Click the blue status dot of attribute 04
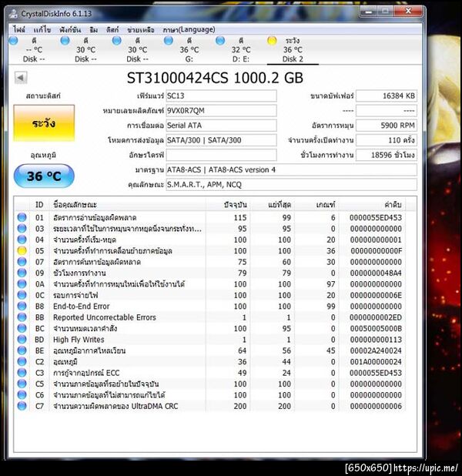Screen dimensions: 462x476 [x=22, y=240]
